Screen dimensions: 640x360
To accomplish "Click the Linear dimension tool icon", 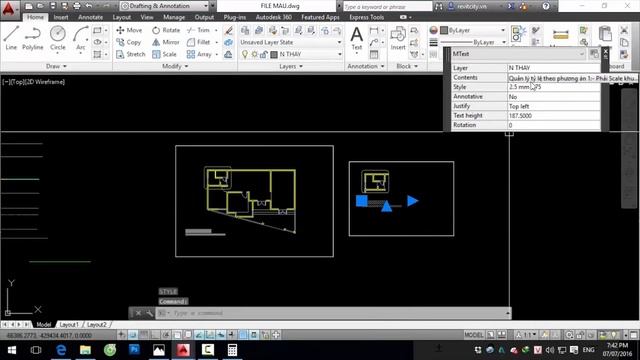I will pyautogui.click(x=373, y=30).
